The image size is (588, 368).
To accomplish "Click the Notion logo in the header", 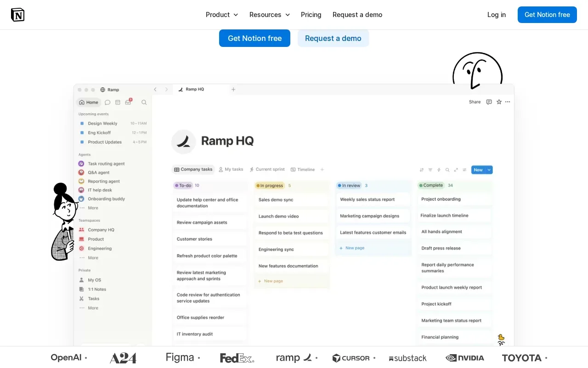I will 18,15.
